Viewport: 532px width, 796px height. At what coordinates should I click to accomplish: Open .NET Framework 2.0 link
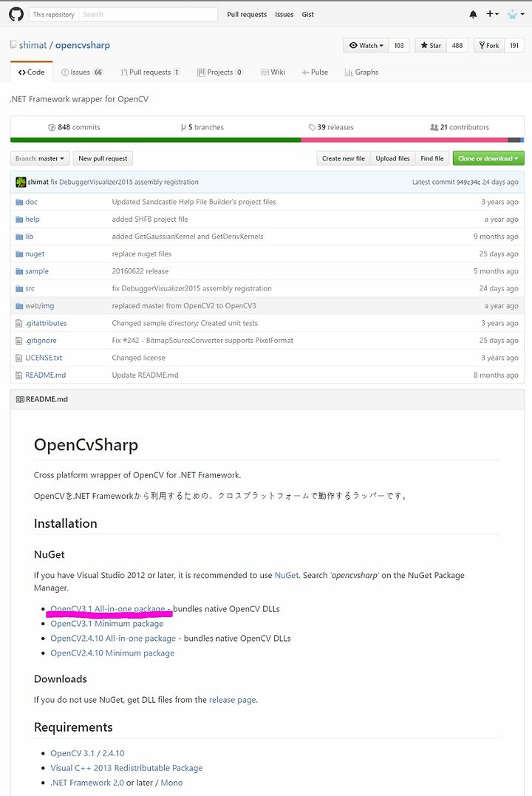87,783
